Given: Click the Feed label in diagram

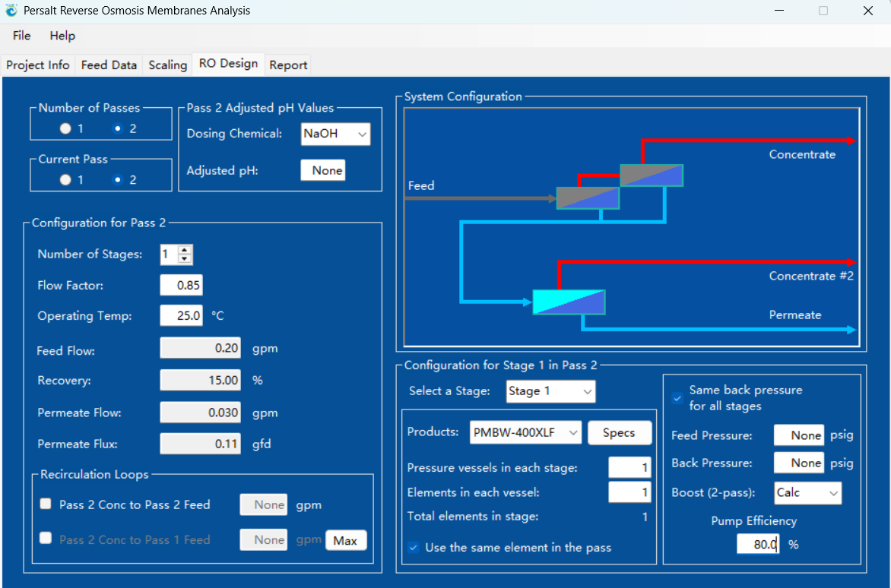Looking at the screenshot, I should tap(421, 185).
